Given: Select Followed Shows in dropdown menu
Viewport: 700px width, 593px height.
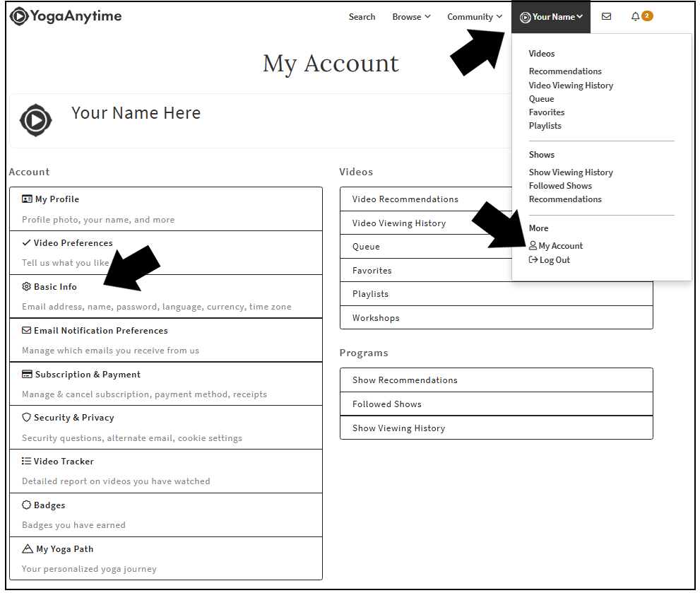Looking at the screenshot, I should point(560,186).
